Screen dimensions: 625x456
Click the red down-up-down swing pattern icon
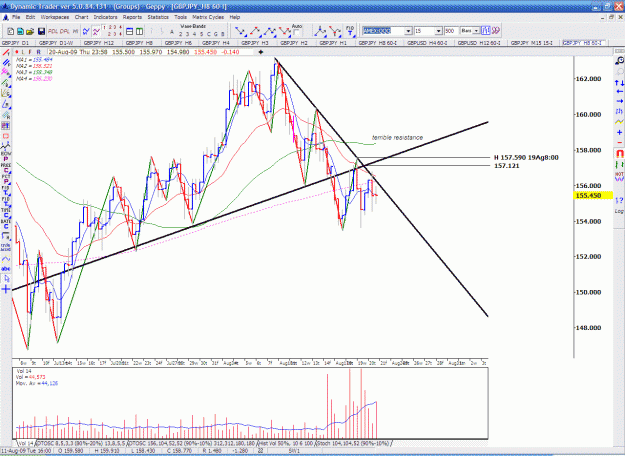284,31
